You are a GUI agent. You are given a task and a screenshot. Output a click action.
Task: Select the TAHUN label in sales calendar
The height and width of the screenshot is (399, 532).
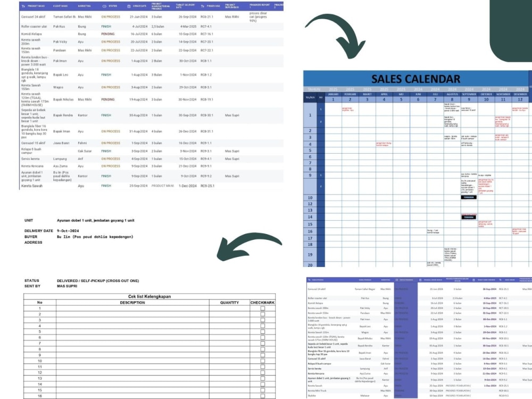[314, 89]
